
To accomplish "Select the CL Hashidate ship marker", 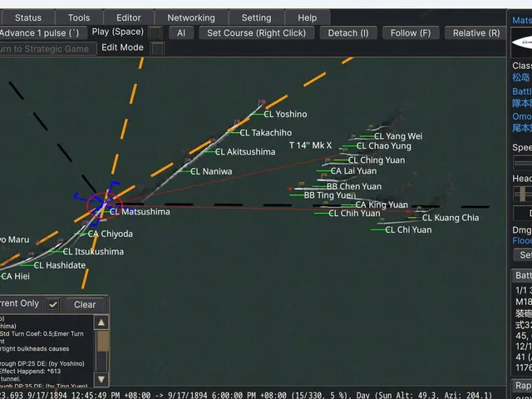I will click(60, 265).
